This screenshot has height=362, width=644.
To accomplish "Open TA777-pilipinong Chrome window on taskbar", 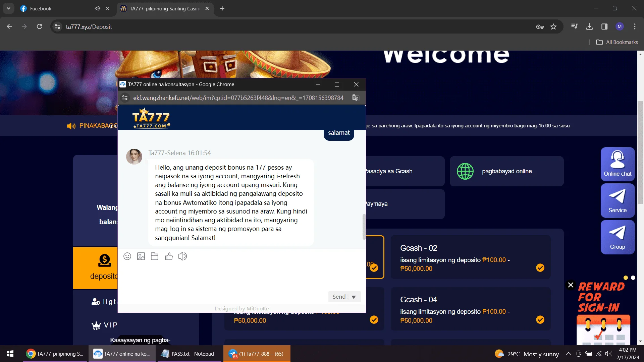I will coord(55,354).
